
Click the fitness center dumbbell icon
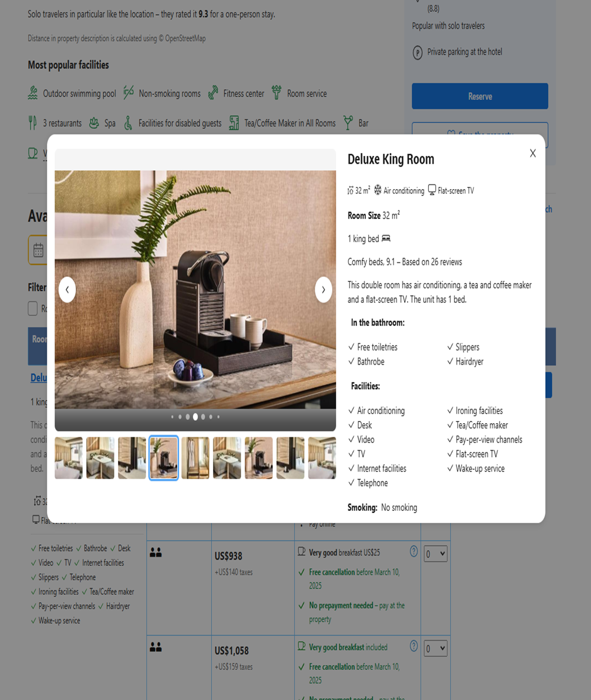point(213,93)
